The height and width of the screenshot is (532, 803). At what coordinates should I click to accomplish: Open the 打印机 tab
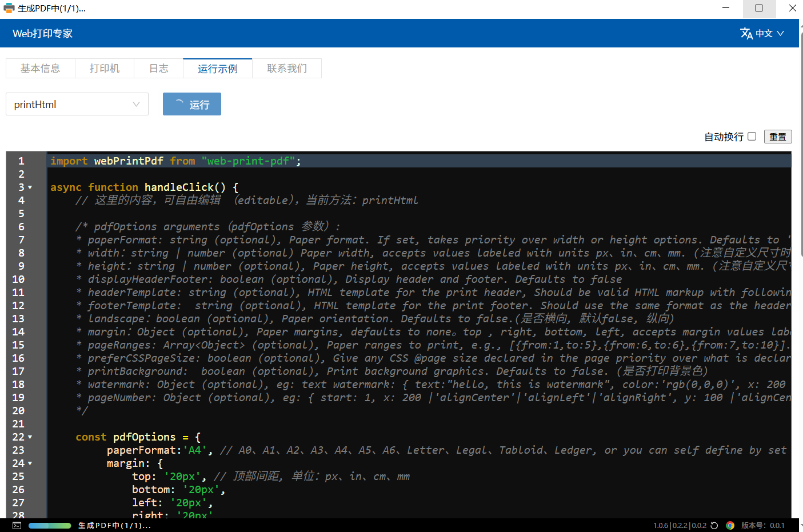tap(105, 68)
